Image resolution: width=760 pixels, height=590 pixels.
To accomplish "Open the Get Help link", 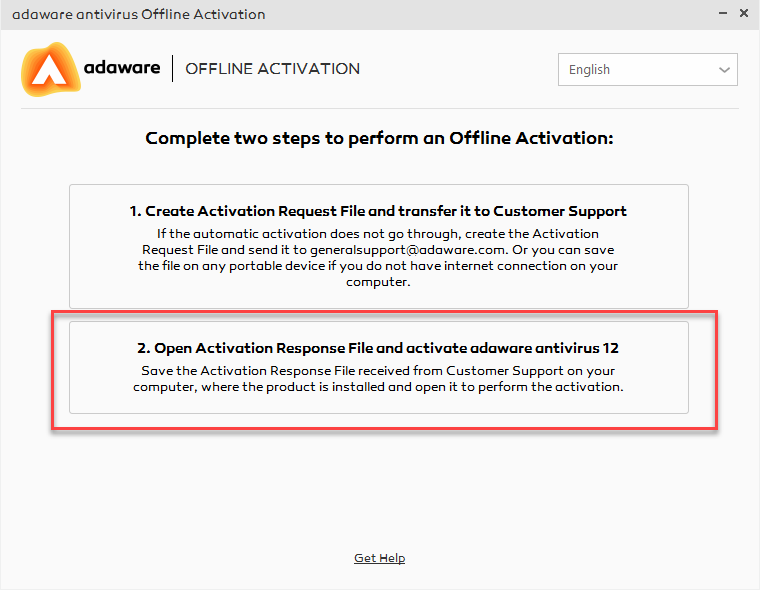I will coord(380,558).
